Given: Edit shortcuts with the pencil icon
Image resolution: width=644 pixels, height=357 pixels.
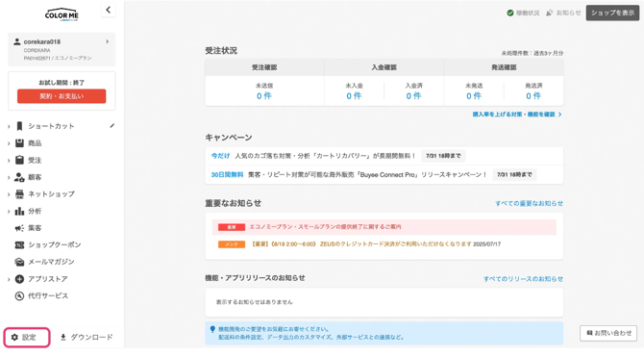Looking at the screenshot, I should (x=112, y=125).
